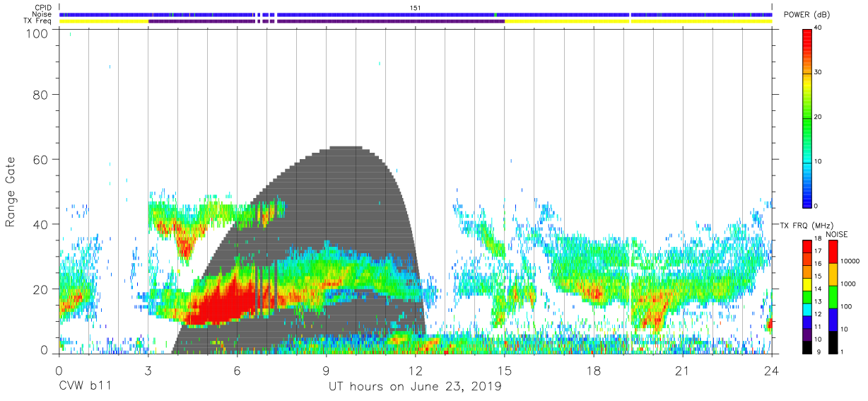Click the 100 tick label on the Range Gate axis
This screenshot has height=401, width=868.
[x=38, y=33]
